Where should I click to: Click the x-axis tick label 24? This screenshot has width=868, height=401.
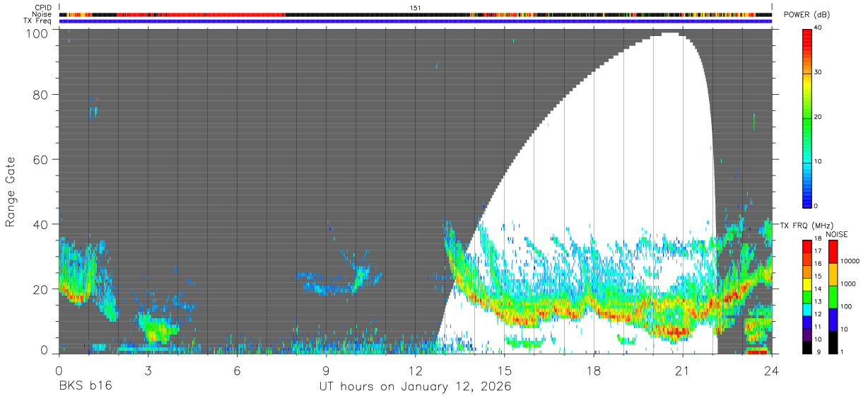point(772,370)
